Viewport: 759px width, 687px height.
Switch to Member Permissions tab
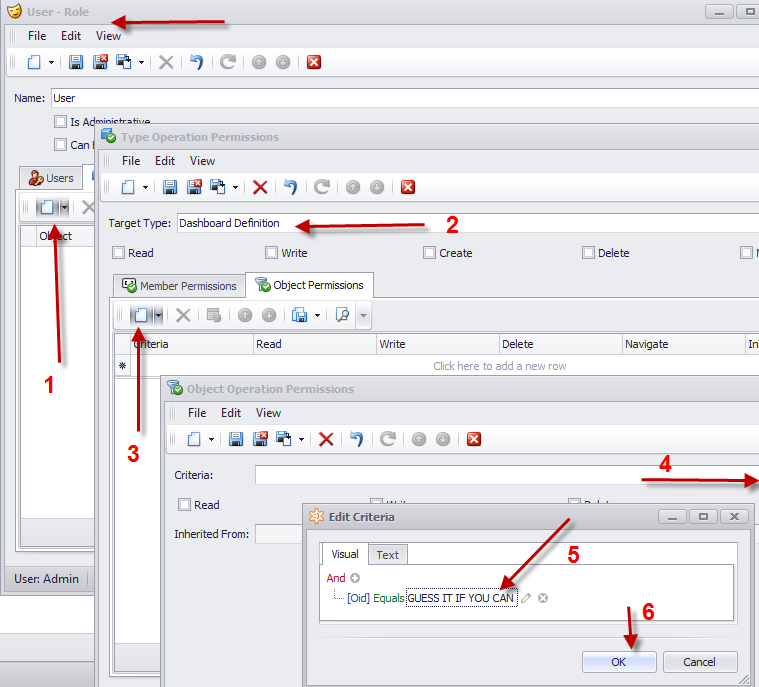click(179, 286)
